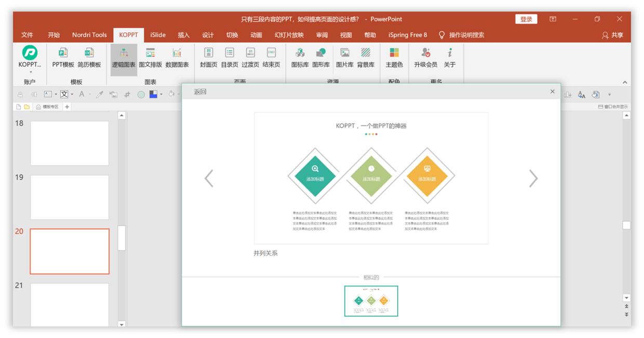The height and width of the screenshot is (338, 644).
Task: Open 图文排版 image-text layout
Action: click(150, 58)
